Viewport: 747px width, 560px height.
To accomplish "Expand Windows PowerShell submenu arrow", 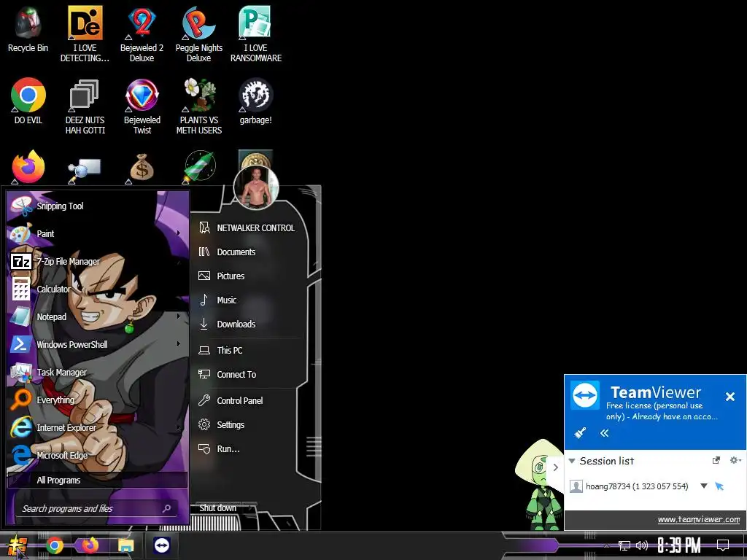I will tap(179, 344).
